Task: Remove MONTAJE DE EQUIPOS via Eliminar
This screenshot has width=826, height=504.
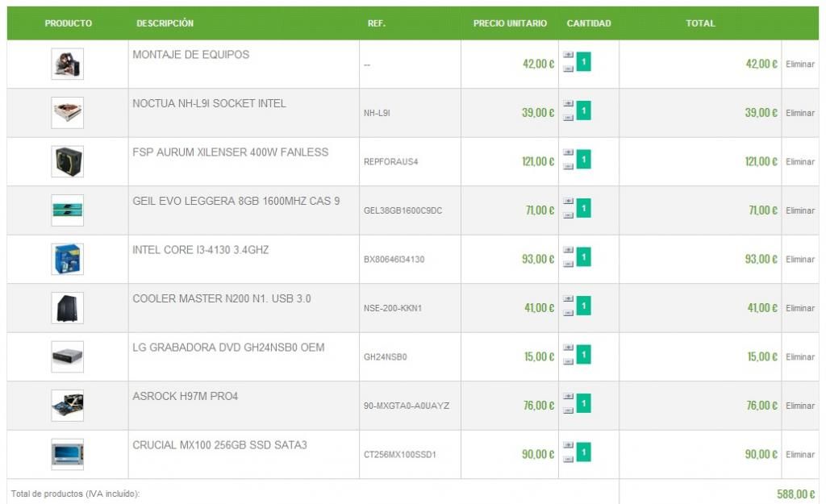Action: click(799, 65)
